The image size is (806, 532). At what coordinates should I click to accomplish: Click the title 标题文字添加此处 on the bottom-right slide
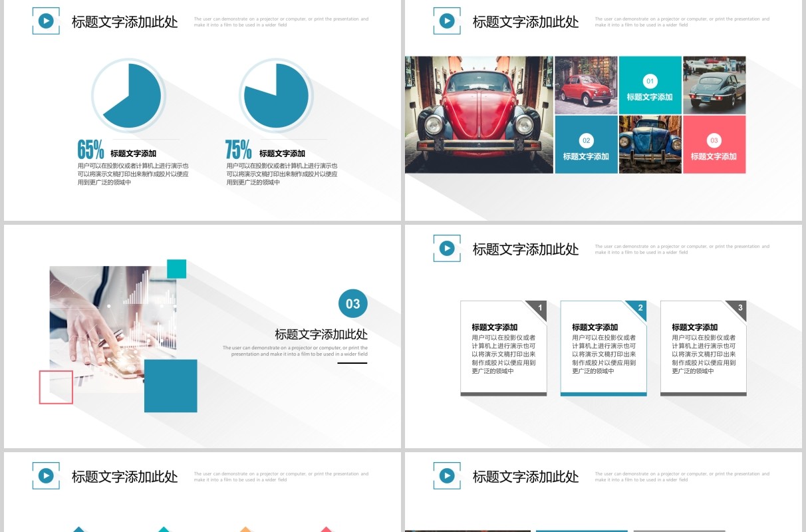click(526, 476)
